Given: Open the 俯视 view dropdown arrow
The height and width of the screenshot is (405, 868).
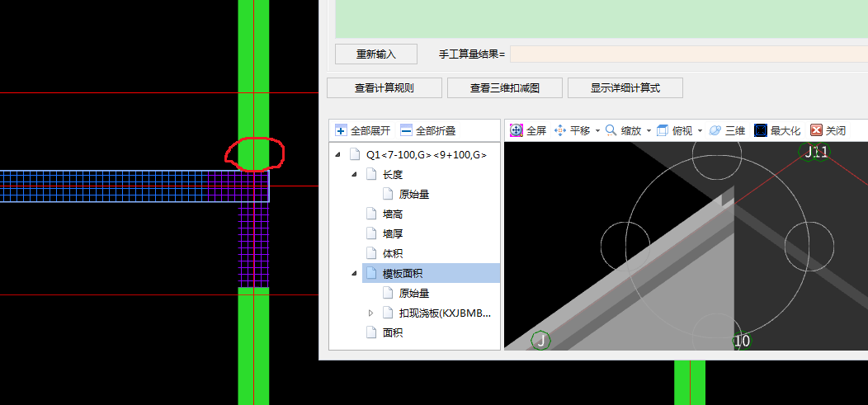Looking at the screenshot, I should point(700,131).
